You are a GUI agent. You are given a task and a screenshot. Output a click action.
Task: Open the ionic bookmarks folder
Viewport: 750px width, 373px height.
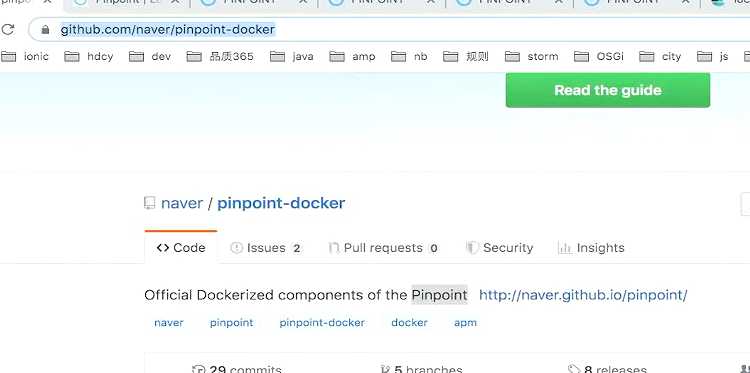25,56
